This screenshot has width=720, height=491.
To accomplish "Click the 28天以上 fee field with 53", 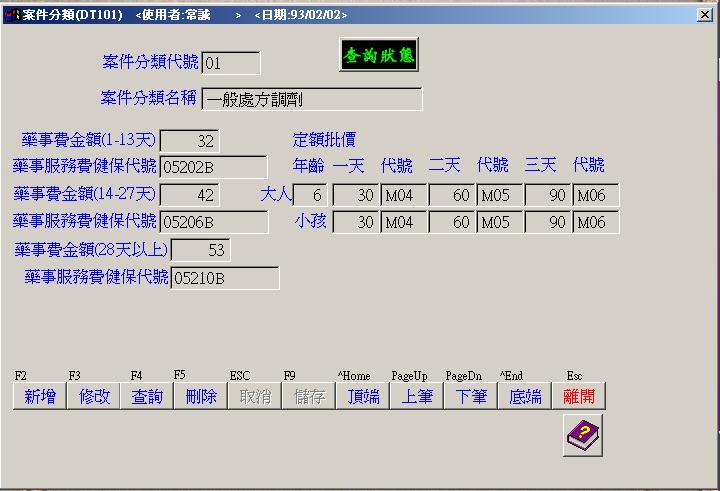I will tap(200, 249).
